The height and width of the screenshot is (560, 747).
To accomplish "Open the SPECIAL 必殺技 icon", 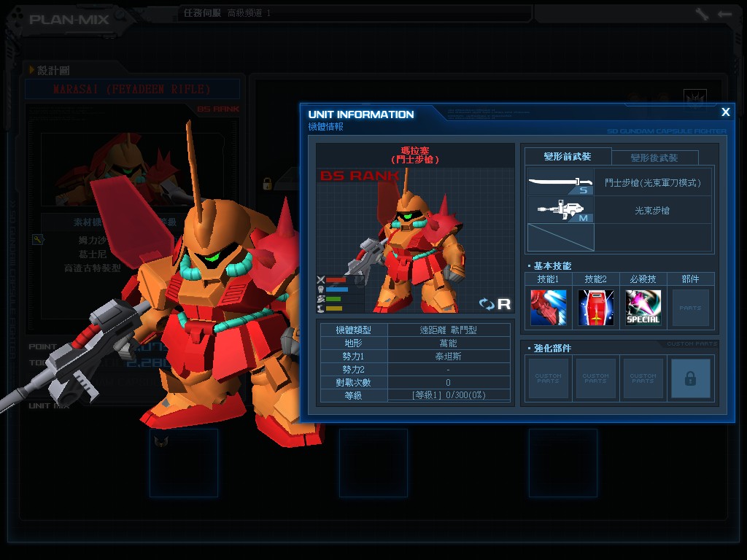I will 643,308.
